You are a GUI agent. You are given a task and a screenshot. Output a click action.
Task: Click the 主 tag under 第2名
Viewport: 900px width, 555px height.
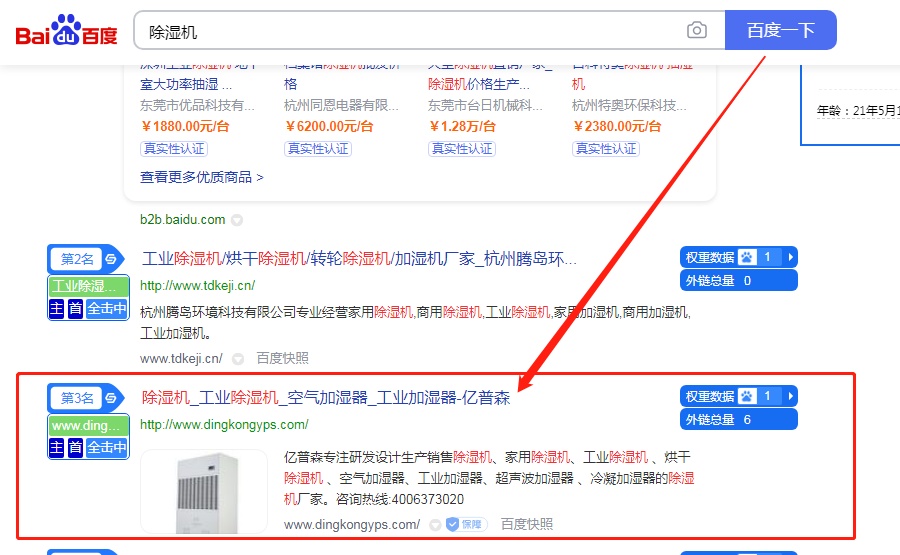coord(58,309)
